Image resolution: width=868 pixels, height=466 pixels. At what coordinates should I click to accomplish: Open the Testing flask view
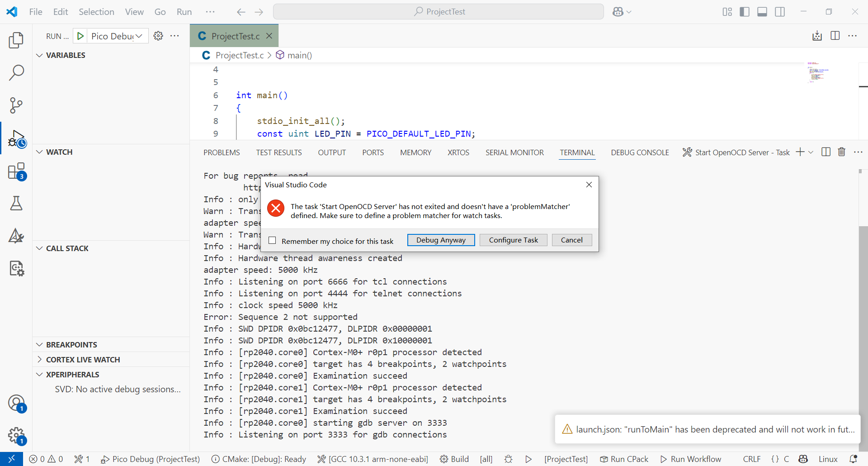[x=16, y=204]
